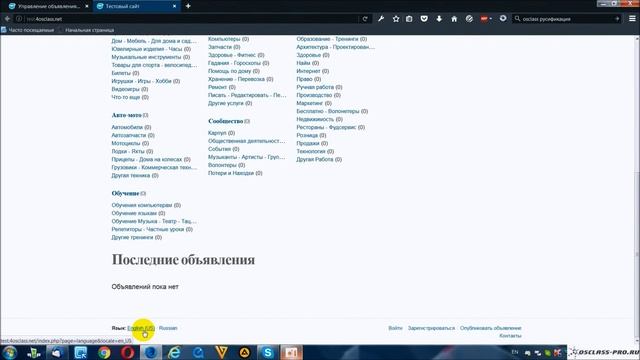The width and height of the screenshot is (640, 360).
Task: Switch site language to Russian
Action: tap(168, 328)
